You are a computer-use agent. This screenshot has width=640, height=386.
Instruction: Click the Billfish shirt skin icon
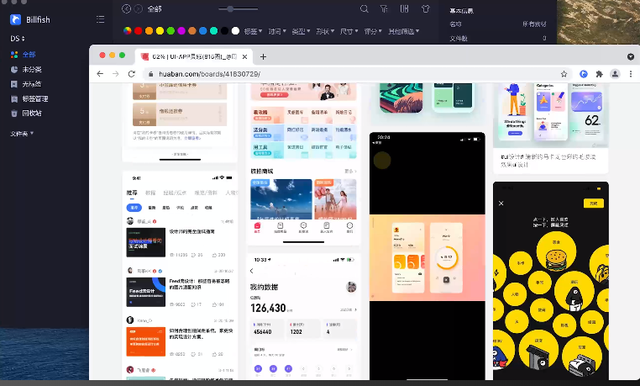coord(426,9)
